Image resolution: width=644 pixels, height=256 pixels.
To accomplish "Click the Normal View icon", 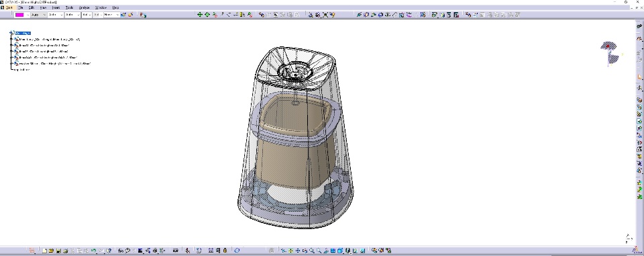I will point(326,250).
